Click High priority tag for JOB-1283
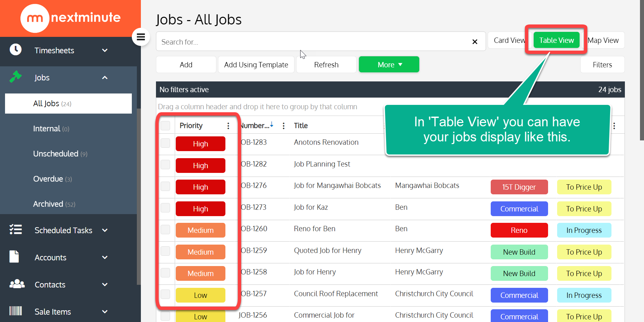The width and height of the screenshot is (644, 322). [x=201, y=144]
